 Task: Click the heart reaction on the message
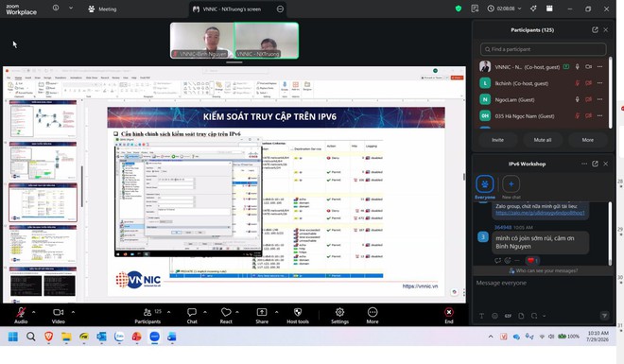(x=532, y=261)
